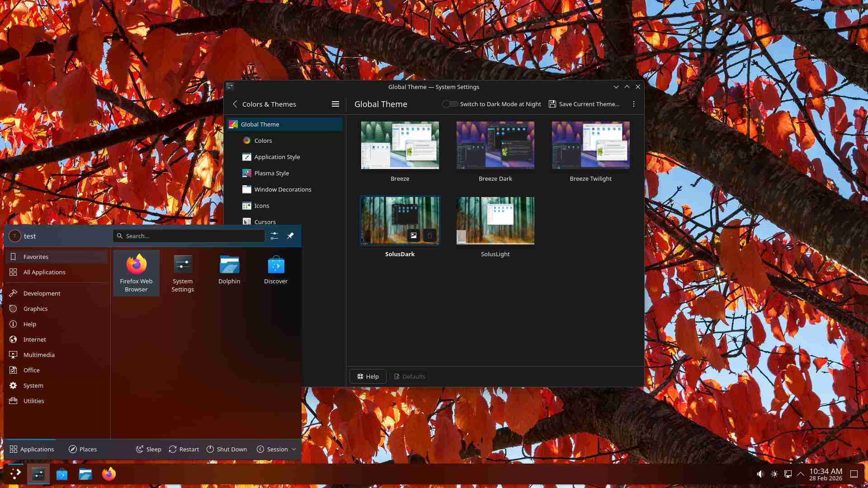Click the launcher Search field
Screen dimensions: 868x488
click(x=189, y=236)
